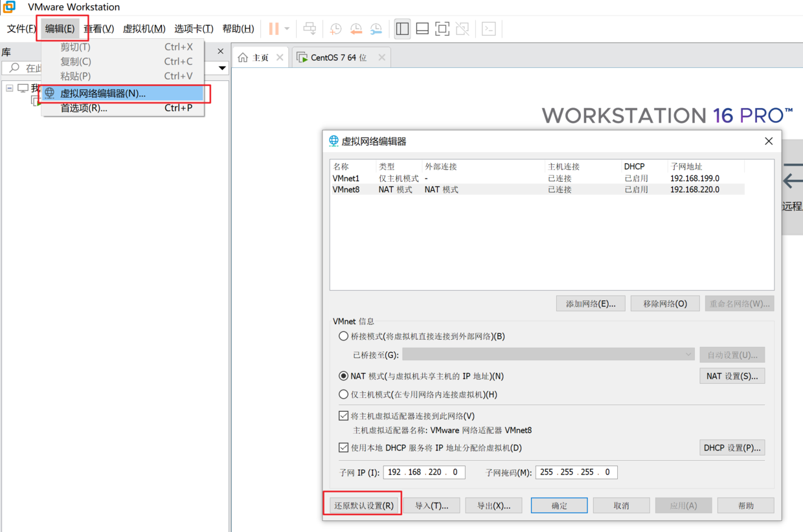Click the 名称 column header
This screenshot has height=532, width=803.
click(x=354, y=166)
